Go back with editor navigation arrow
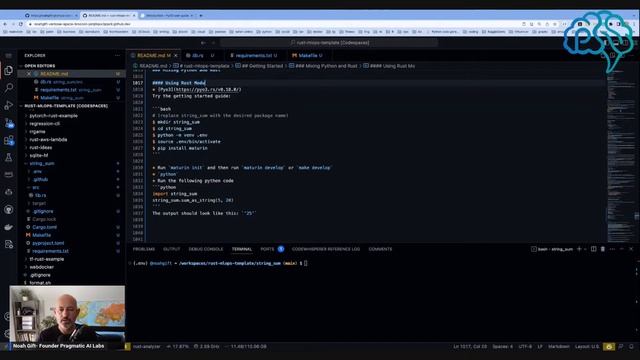Screen dimensions: 640x360 [x=203, y=43]
